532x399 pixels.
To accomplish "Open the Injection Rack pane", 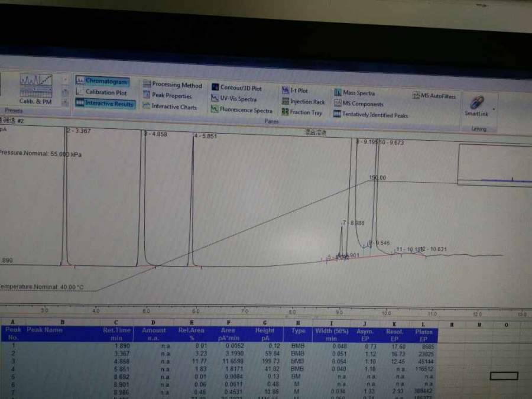I will tap(303, 101).
